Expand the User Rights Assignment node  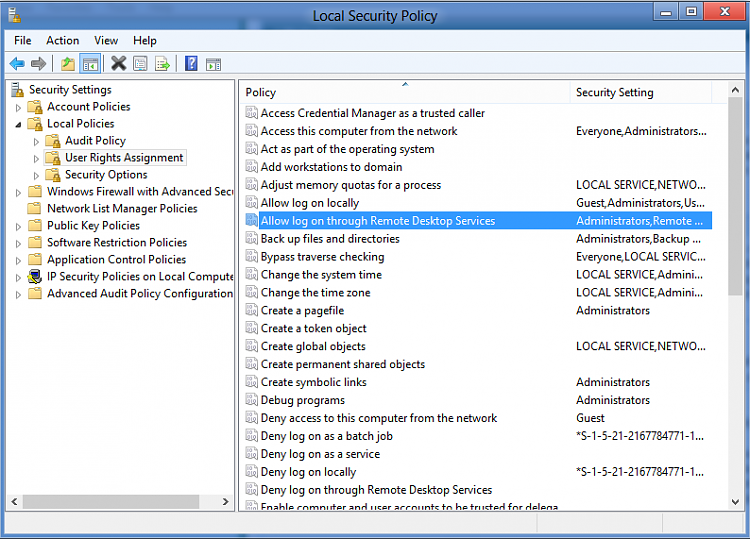tap(36, 158)
